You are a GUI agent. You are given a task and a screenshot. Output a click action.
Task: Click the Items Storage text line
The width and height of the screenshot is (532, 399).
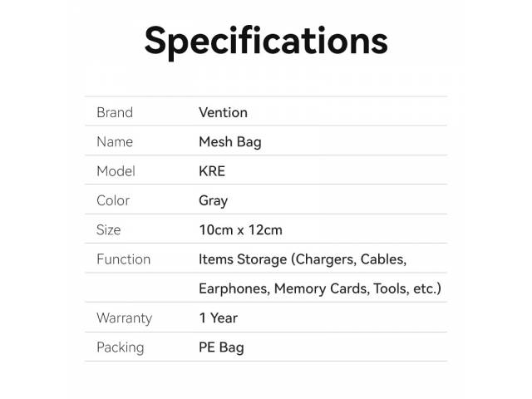pyautogui.click(x=303, y=259)
